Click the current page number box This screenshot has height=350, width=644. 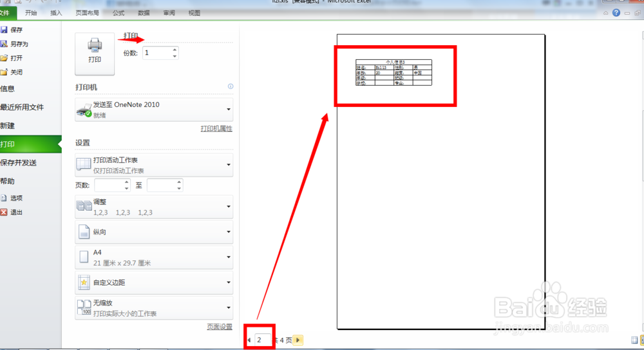click(x=263, y=340)
